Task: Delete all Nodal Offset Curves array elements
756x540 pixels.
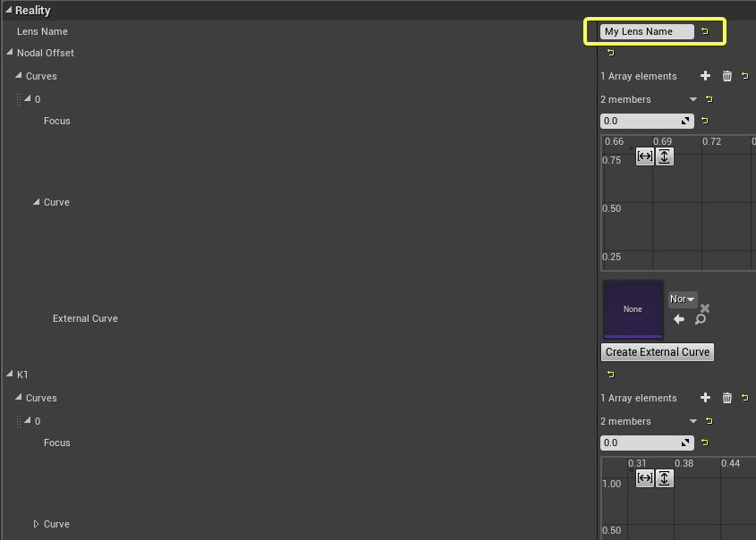Action: 726,76
